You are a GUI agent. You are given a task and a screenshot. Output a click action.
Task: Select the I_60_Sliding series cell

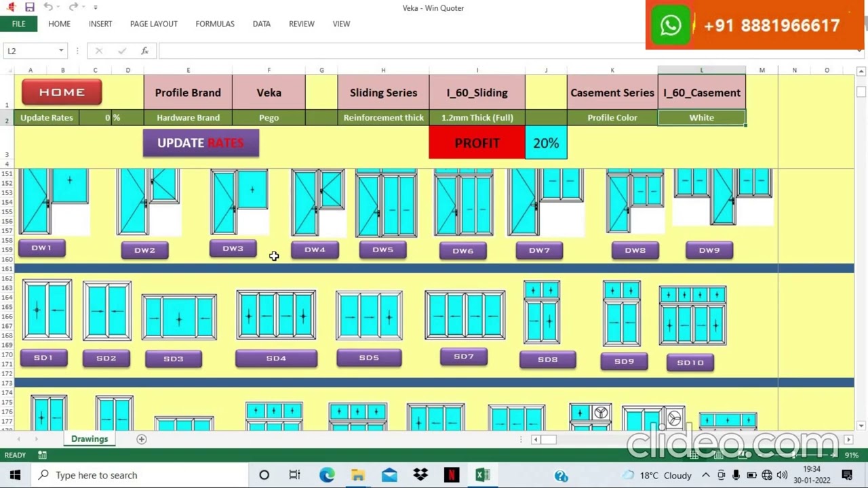[x=477, y=93]
